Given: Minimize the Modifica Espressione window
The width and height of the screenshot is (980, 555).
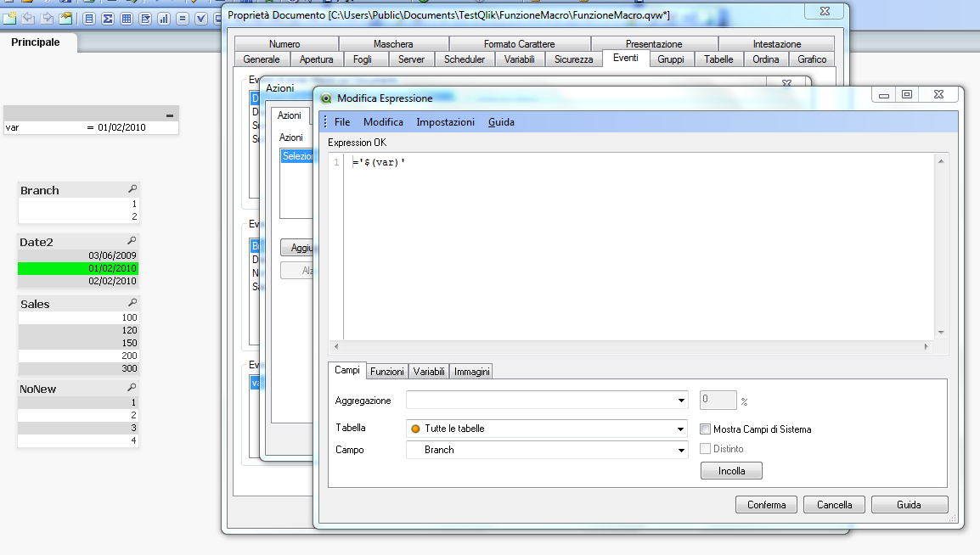Looking at the screenshot, I should pyautogui.click(x=884, y=94).
